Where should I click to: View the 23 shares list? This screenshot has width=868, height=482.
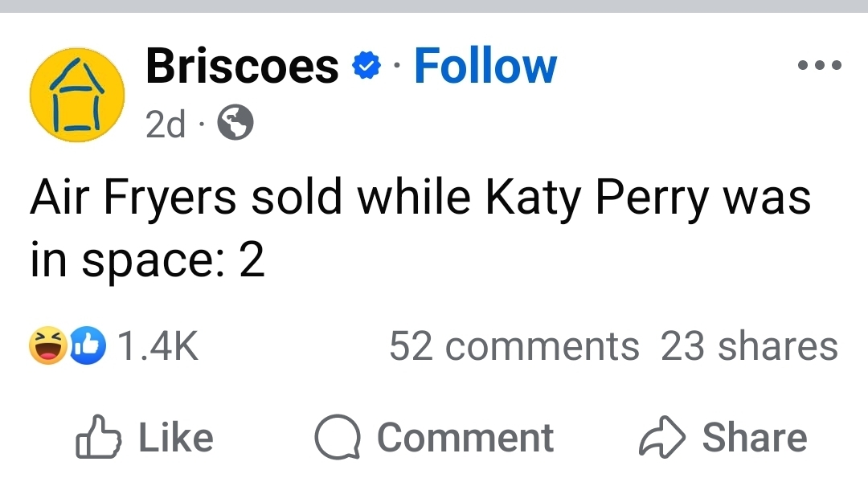click(749, 346)
